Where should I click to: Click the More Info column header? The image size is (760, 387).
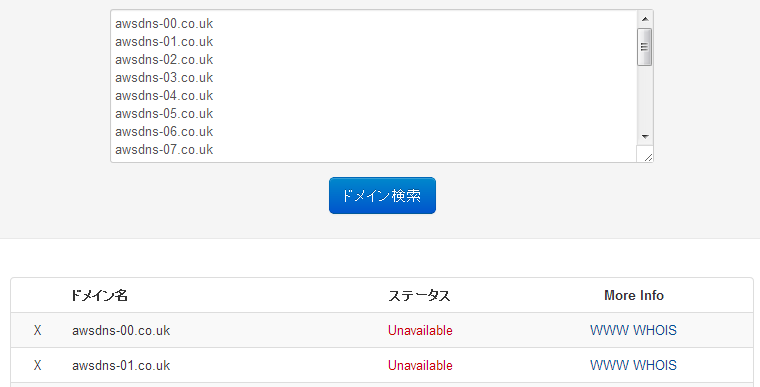(x=633, y=295)
